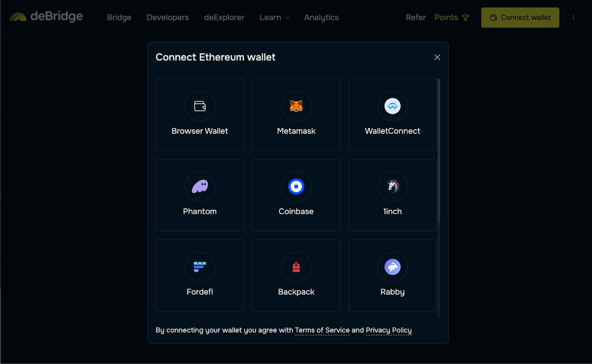
Task: Close the Connect Ethereum wallet dialog
Action: 437,57
